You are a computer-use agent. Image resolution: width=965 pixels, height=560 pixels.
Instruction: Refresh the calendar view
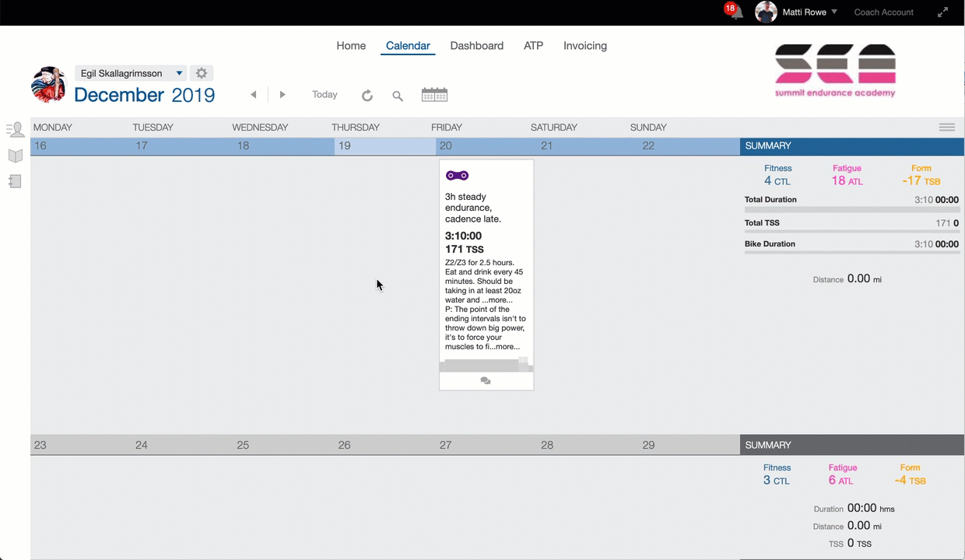[367, 96]
